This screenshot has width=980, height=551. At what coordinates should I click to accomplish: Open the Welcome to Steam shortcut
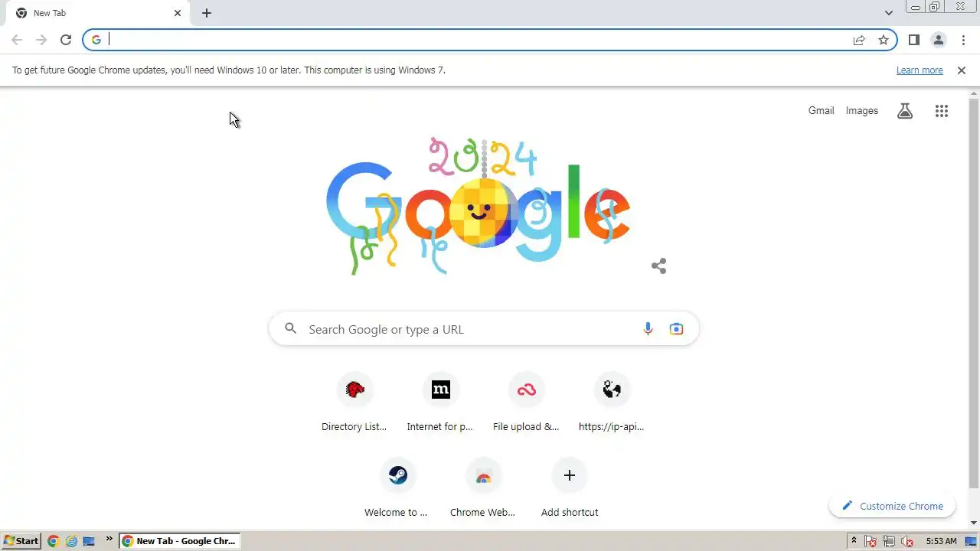(397, 489)
